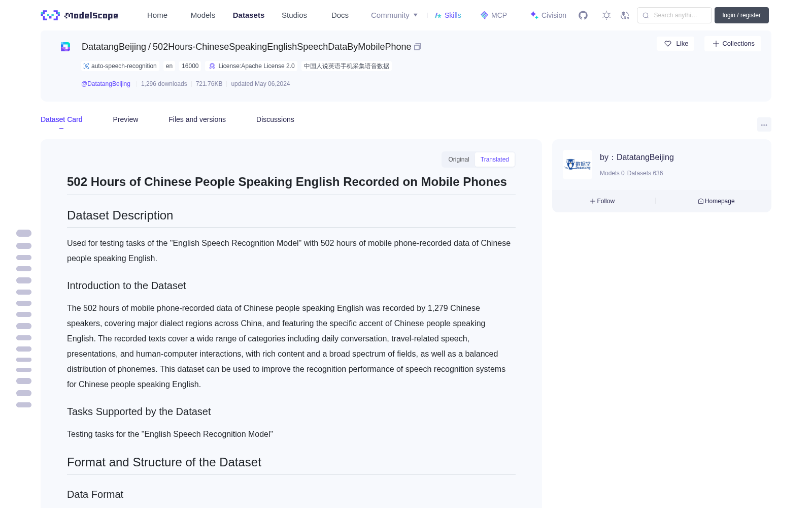Add dataset to Collections
Screen dimensions: 812x508
(x=733, y=44)
